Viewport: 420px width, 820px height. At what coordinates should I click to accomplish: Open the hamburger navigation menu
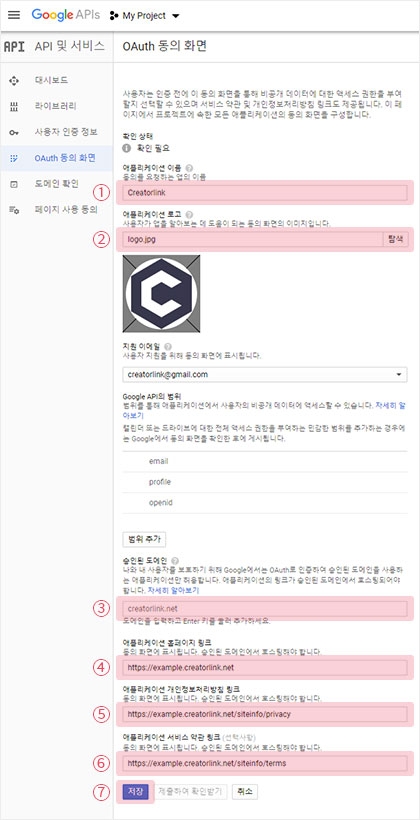(14, 15)
